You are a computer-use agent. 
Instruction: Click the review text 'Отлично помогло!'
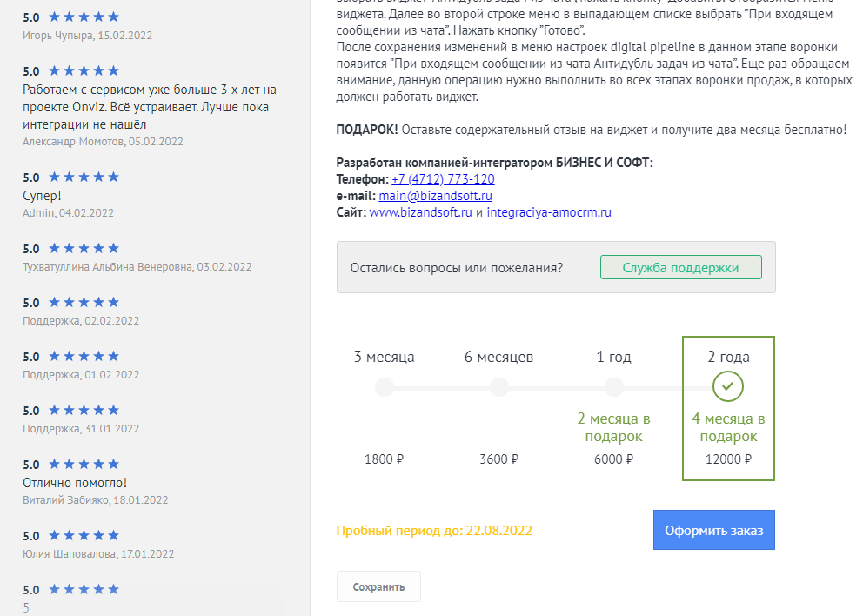pyautogui.click(x=75, y=483)
